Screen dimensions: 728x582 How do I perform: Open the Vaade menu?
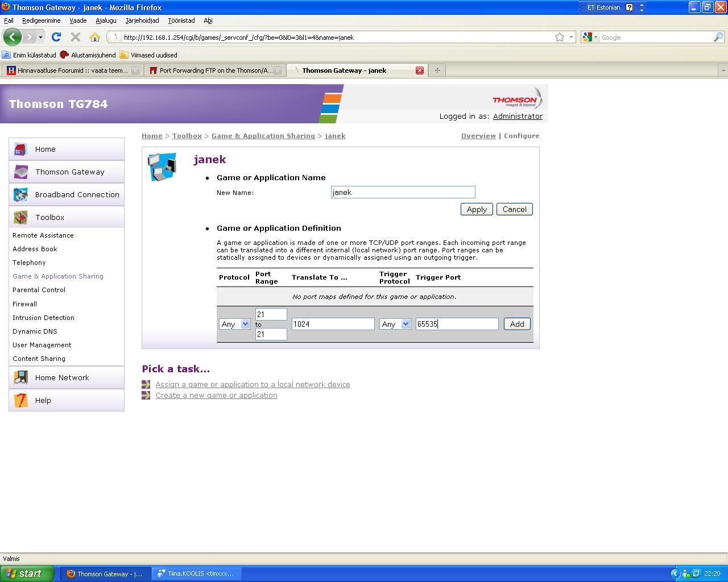(x=78, y=20)
